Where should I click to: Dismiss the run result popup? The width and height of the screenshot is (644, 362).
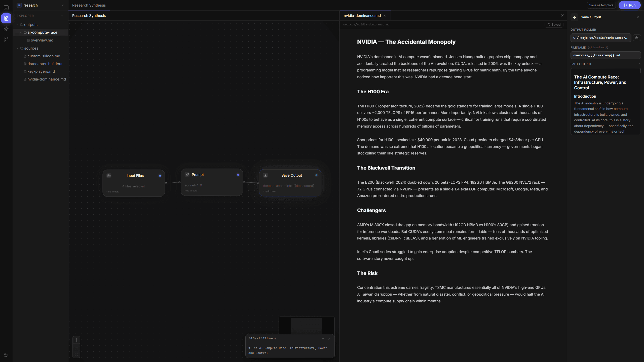tap(329, 339)
